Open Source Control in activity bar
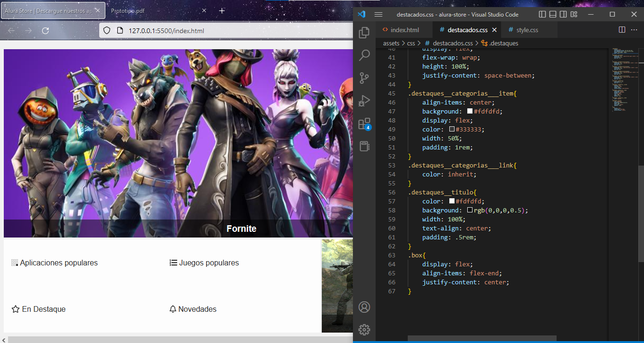 point(364,78)
